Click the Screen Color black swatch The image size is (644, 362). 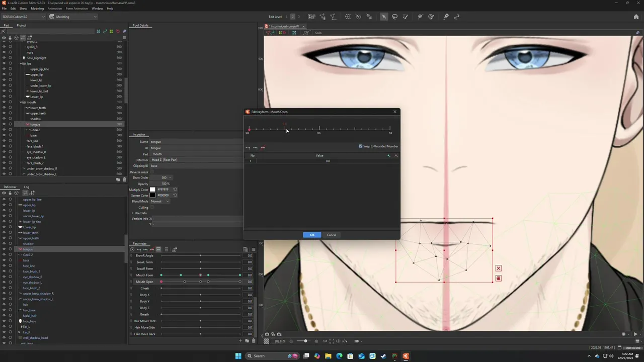(152, 195)
